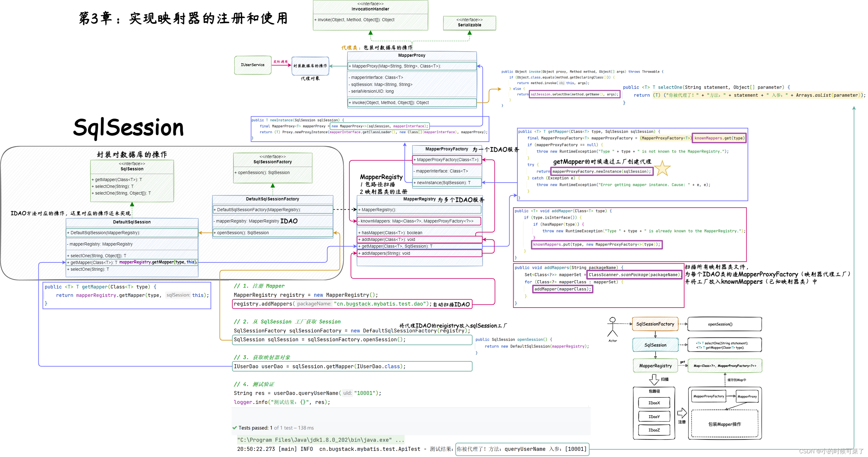Click highlighted knownMappers.get(type) code
Image resolution: width=868 pixels, height=457 pixels.
(x=719, y=138)
